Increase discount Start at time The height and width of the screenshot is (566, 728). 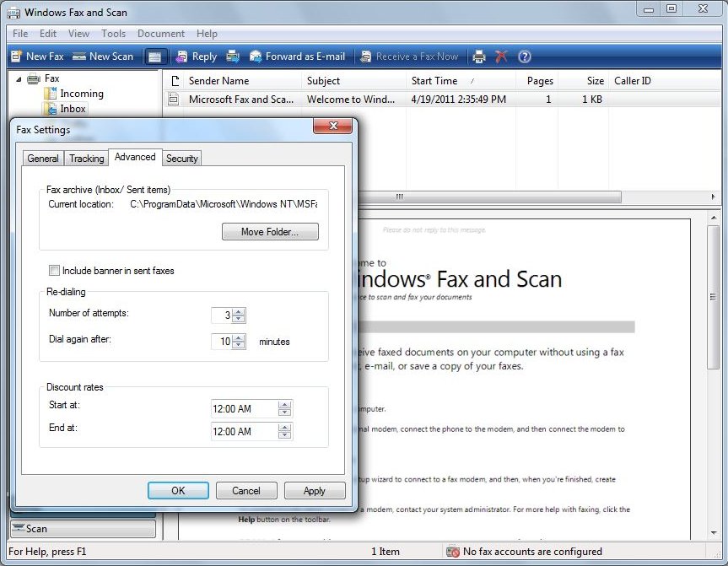point(284,405)
